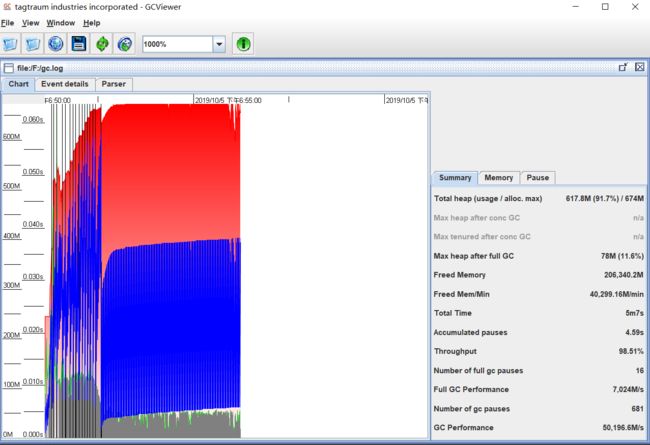Screen dimensions: 650x445
Task: Open the View menu
Action: (31, 23)
